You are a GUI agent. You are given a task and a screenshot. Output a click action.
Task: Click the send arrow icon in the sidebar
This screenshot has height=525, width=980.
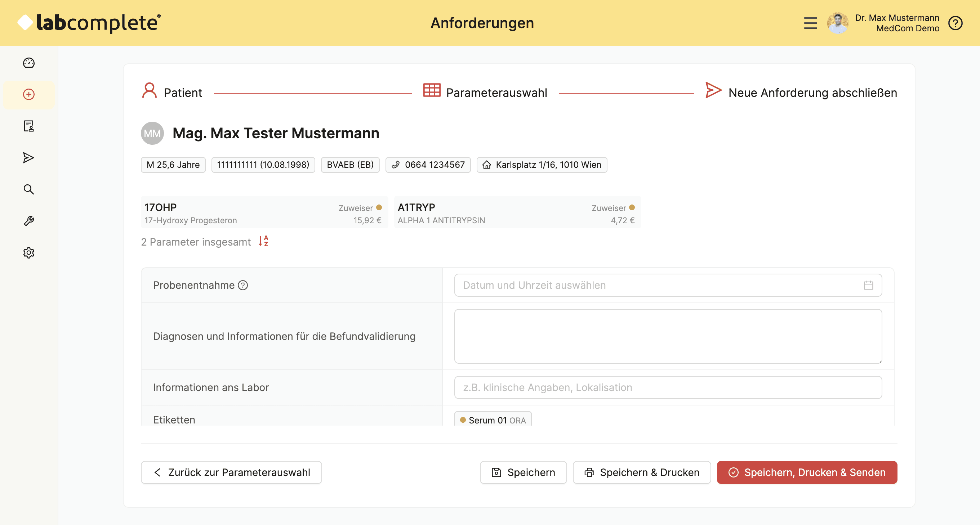tap(28, 157)
